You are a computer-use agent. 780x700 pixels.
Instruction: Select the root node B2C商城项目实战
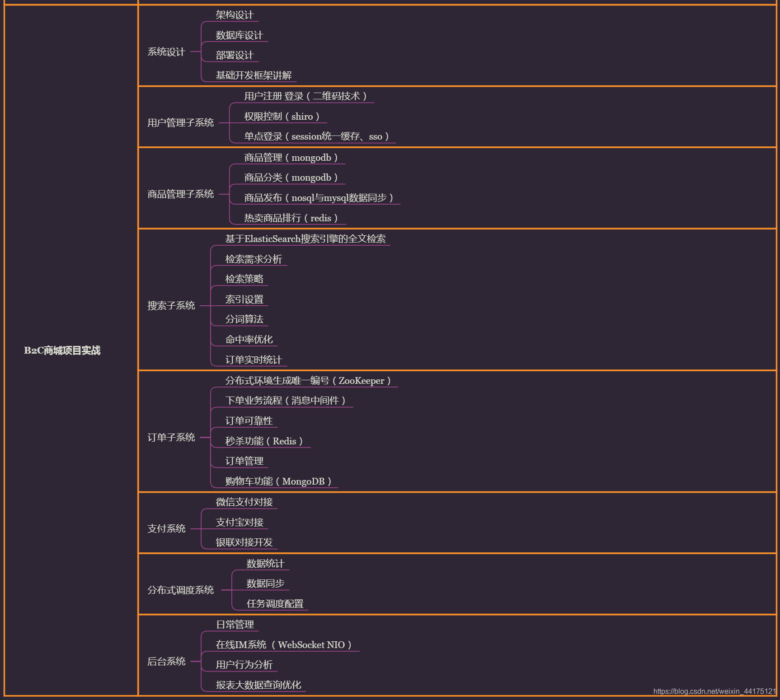(x=62, y=350)
